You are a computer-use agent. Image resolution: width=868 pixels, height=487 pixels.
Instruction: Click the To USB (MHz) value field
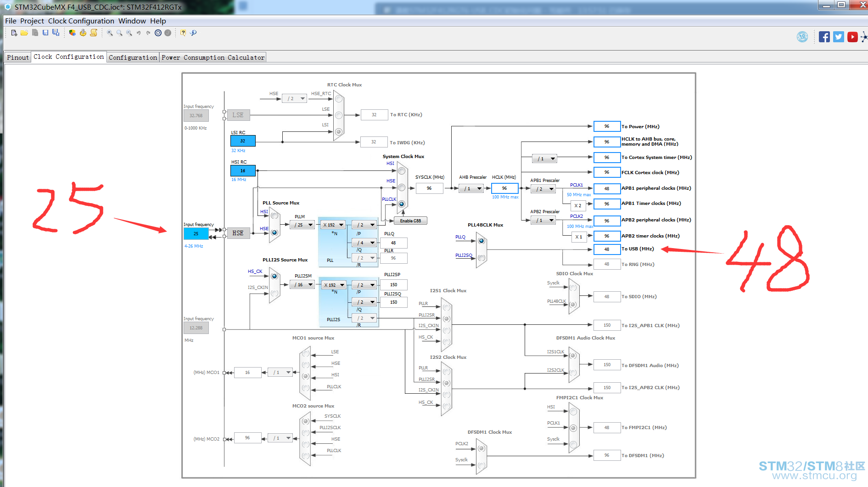[x=607, y=249]
